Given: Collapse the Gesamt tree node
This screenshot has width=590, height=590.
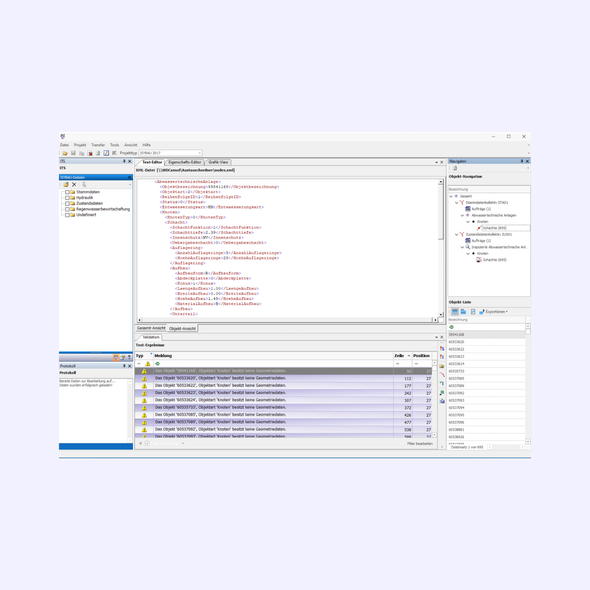Looking at the screenshot, I should coord(451,196).
